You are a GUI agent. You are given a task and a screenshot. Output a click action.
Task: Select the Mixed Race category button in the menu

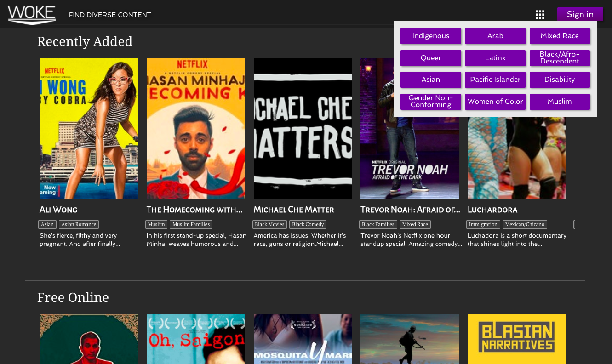coord(560,36)
